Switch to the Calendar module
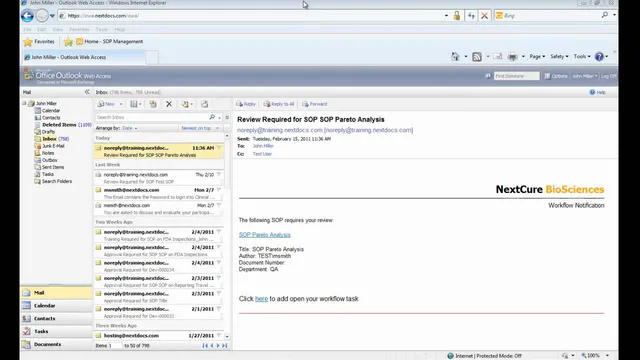The width and height of the screenshot is (640, 360). 57,306
